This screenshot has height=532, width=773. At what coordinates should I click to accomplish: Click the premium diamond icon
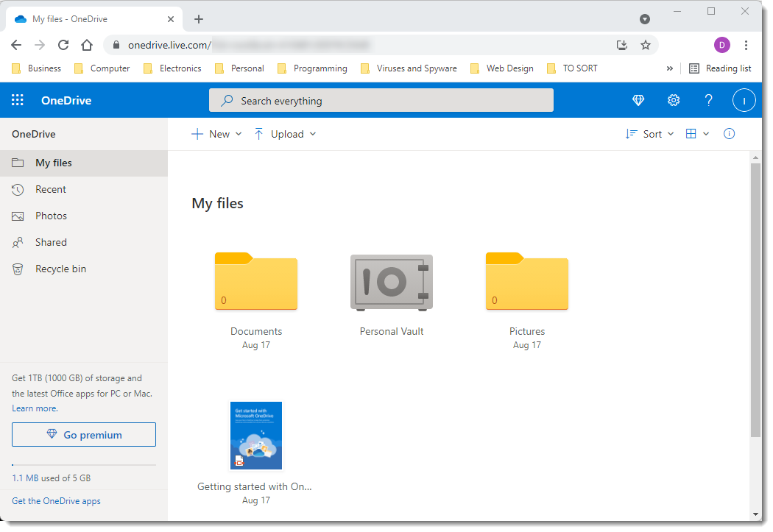(638, 99)
